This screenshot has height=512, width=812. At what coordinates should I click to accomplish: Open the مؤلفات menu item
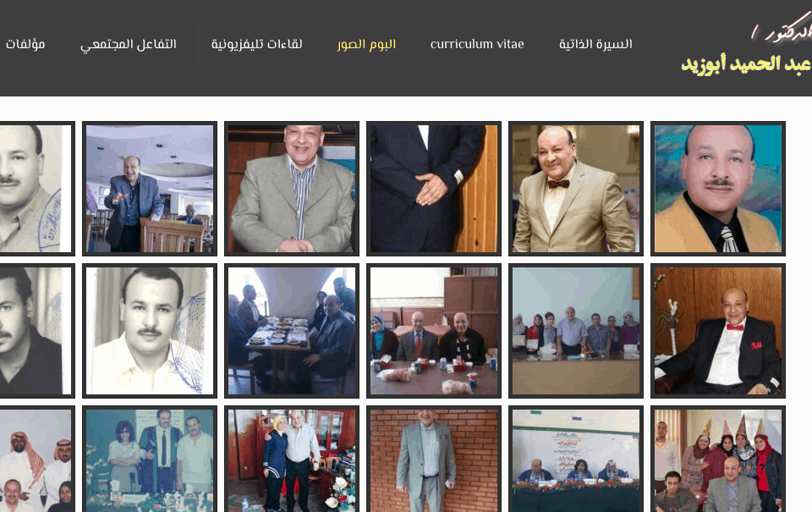[25, 45]
